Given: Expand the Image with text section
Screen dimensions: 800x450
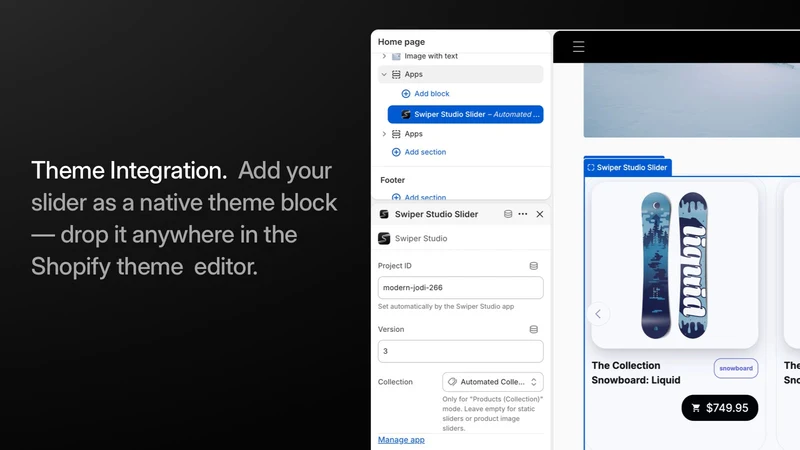Looking at the screenshot, I should click(384, 56).
